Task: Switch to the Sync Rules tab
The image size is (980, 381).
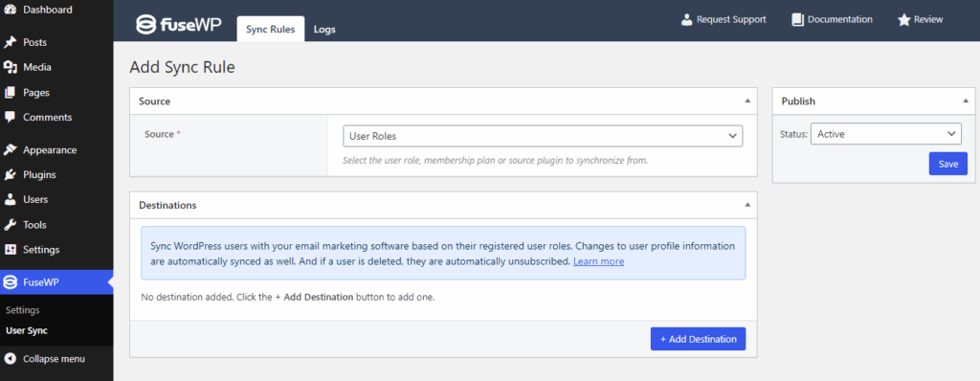Action: 271,29
